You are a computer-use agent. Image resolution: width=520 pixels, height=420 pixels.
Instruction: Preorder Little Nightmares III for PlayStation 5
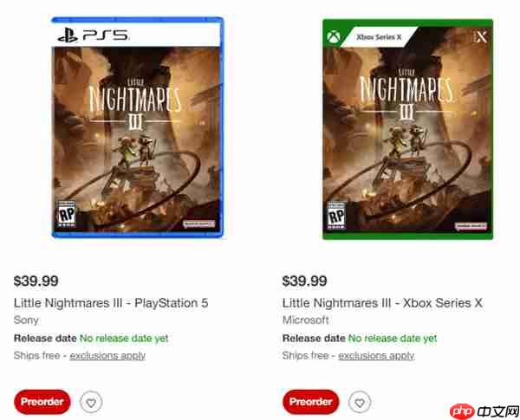[x=41, y=402]
